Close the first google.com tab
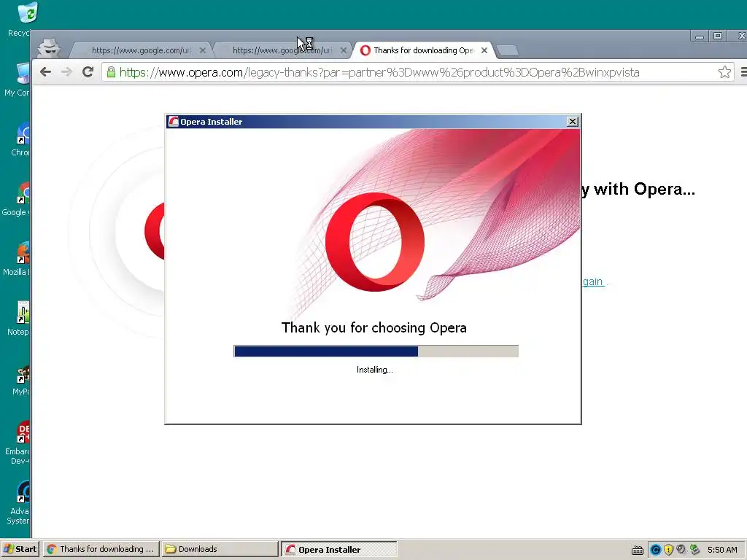The height and width of the screenshot is (560, 747). 203,50
